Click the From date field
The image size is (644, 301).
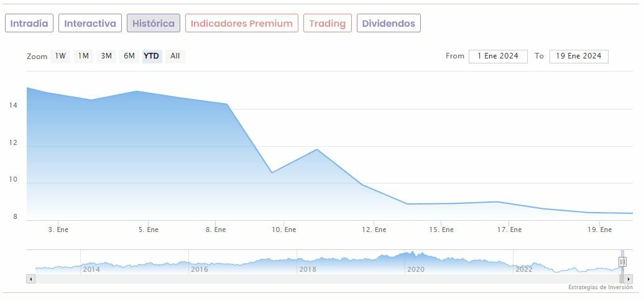(498, 56)
